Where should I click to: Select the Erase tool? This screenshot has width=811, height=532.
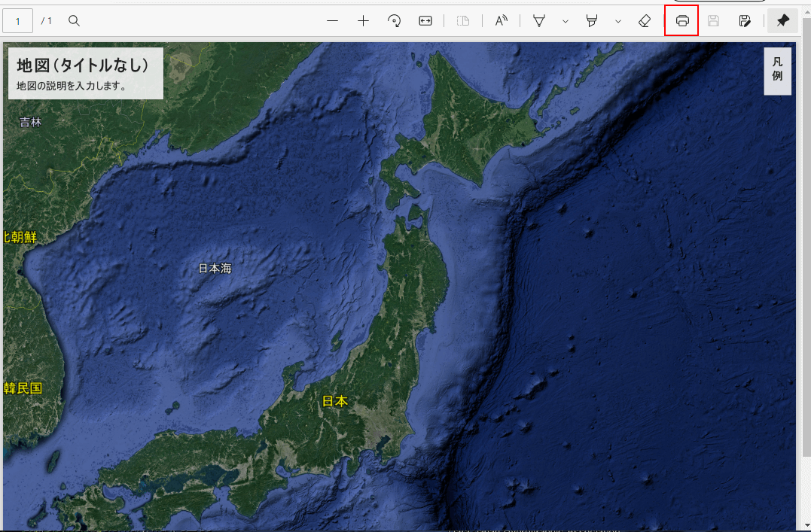pyautogui.click(x=645, y=20)
